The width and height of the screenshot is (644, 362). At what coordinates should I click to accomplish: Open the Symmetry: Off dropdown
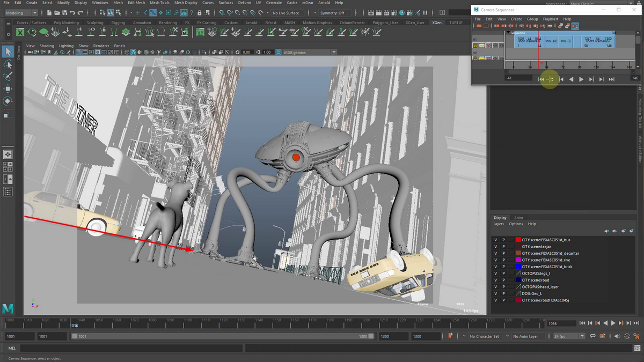pos(335,13)
